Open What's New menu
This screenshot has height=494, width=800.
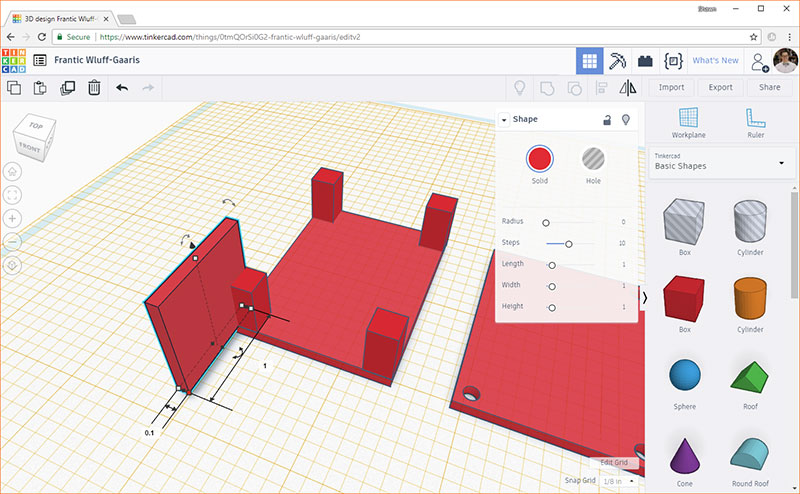715,60
